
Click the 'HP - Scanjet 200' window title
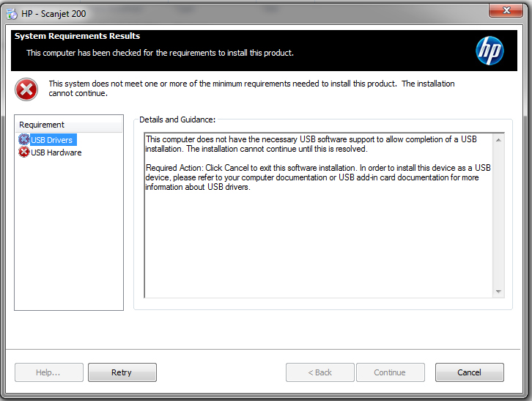click(53, 14)
